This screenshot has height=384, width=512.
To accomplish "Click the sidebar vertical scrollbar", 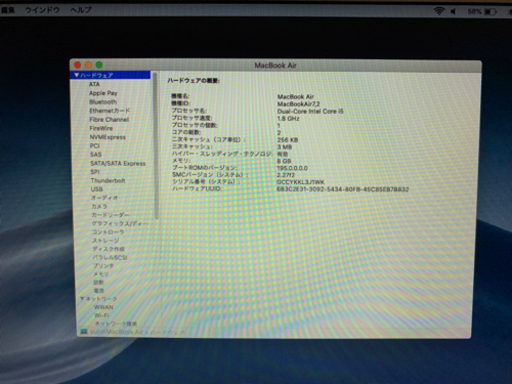I will (x=155, y=145).
